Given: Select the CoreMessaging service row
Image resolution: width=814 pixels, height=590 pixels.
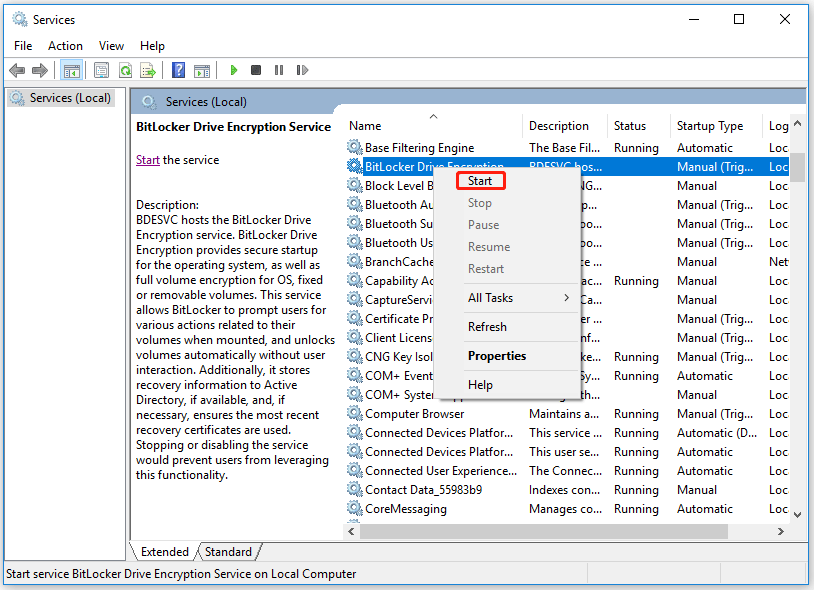Looking at the screenshot, I should (567, 509).
